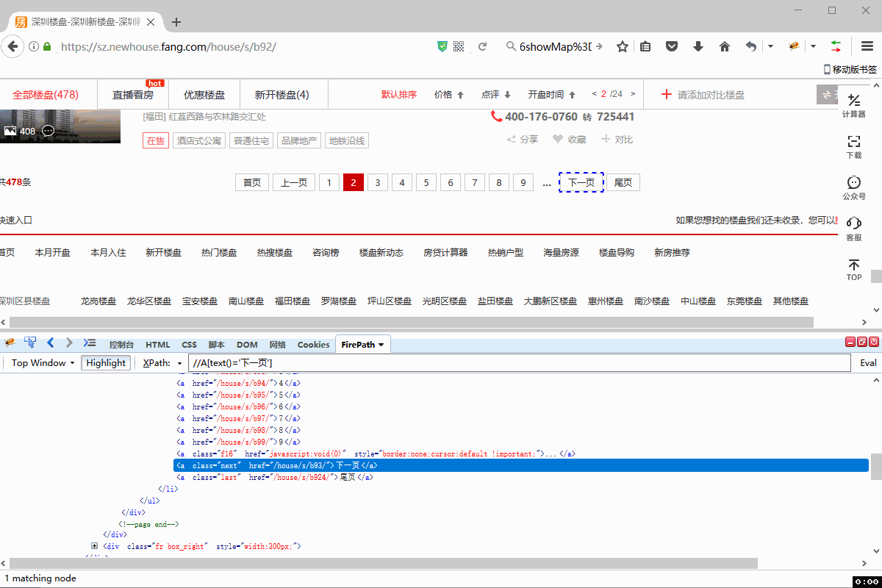Screen dimensions: 882x588
Task: Click the 龙岗楼盘 district link
Action: pos(98,301)
